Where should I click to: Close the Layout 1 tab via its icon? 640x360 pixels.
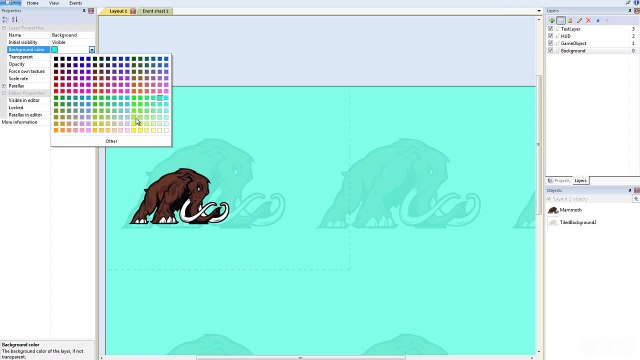coord(133,11)
